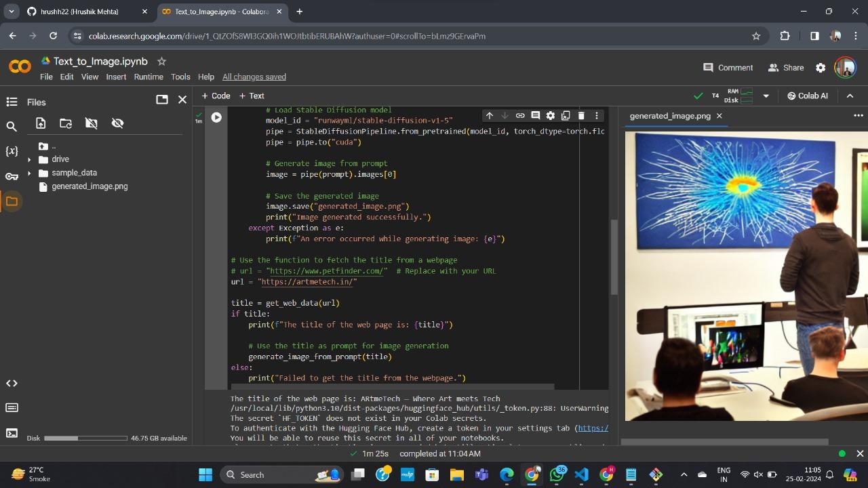This screenshot has width=868, height=488.
Task: Open the Help menu
Action: pos(206,77)
